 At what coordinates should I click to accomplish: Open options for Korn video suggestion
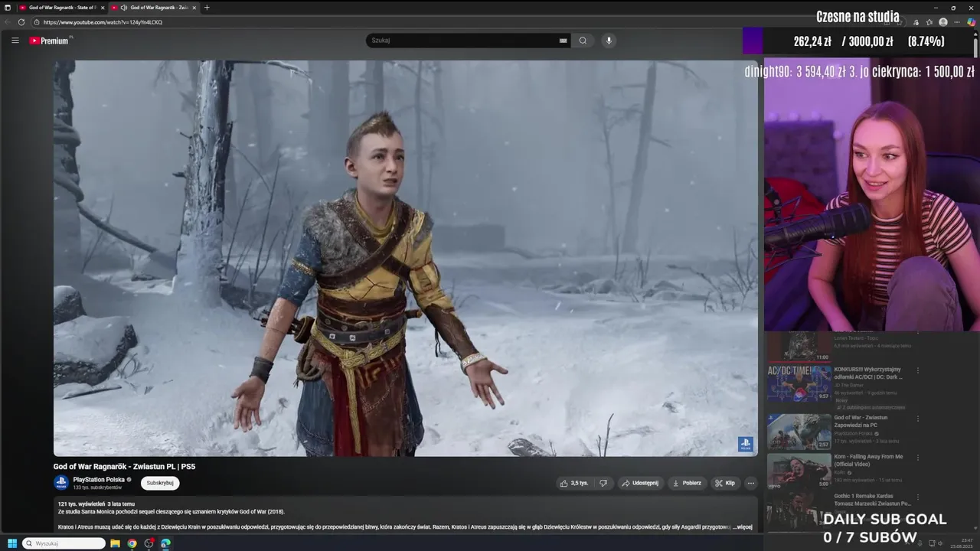click(x=917, y=458)
